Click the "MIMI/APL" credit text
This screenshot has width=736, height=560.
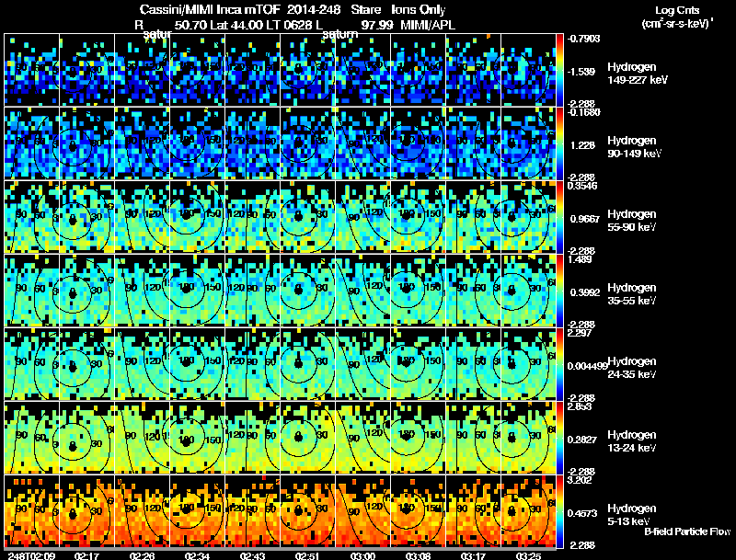(428, 25)
